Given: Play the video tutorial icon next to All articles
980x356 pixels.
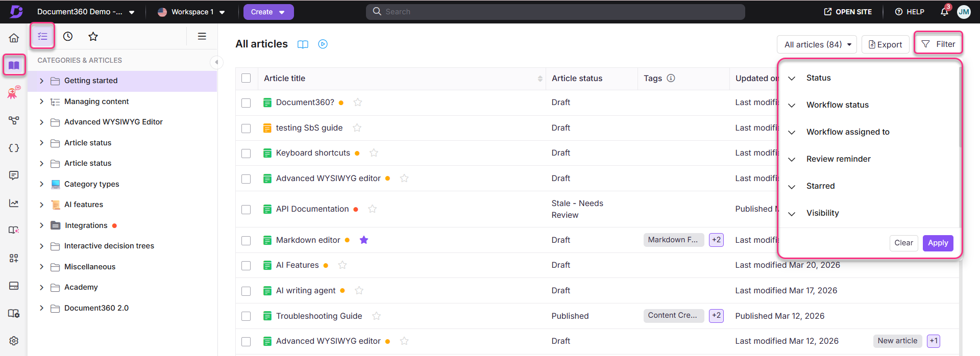Looking at the screenshot, I should click(x=323, y=44).
